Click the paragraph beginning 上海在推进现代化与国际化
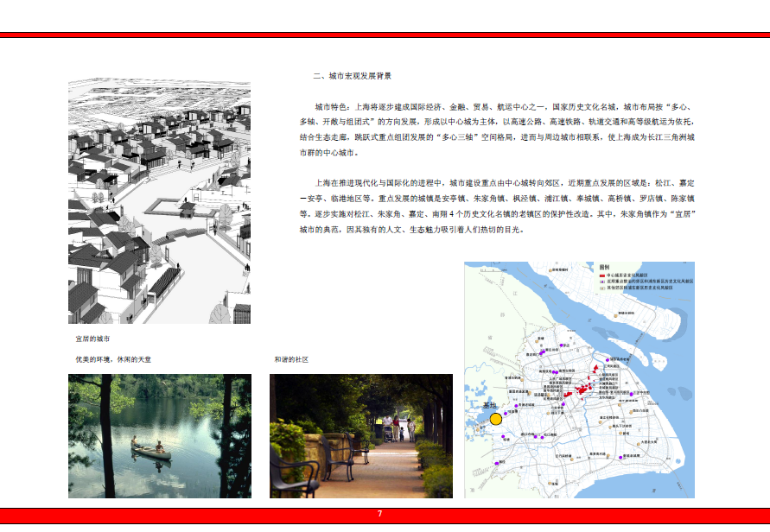This screenshot has height=532, width=770. coord(497,206)
